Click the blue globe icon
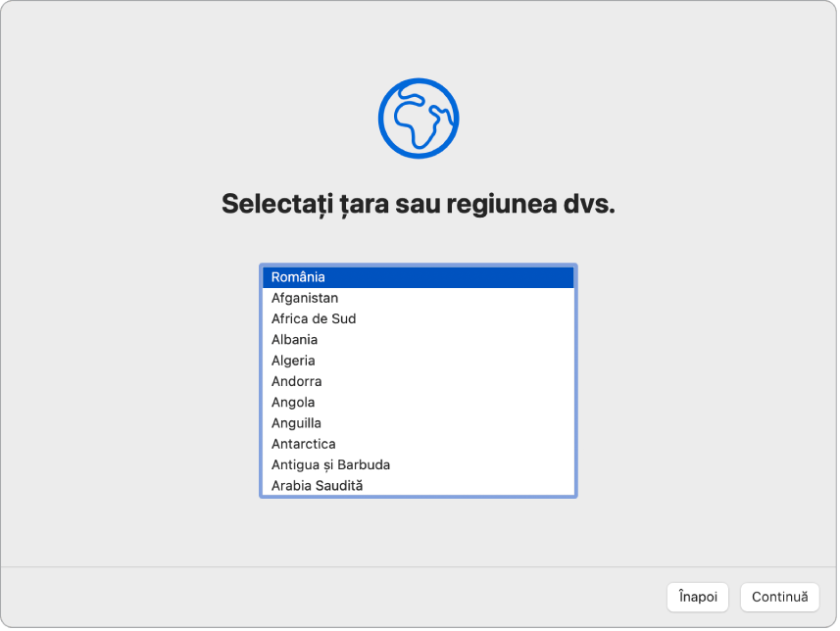This screenshot has width=840, height=631. tap(420, 118)
